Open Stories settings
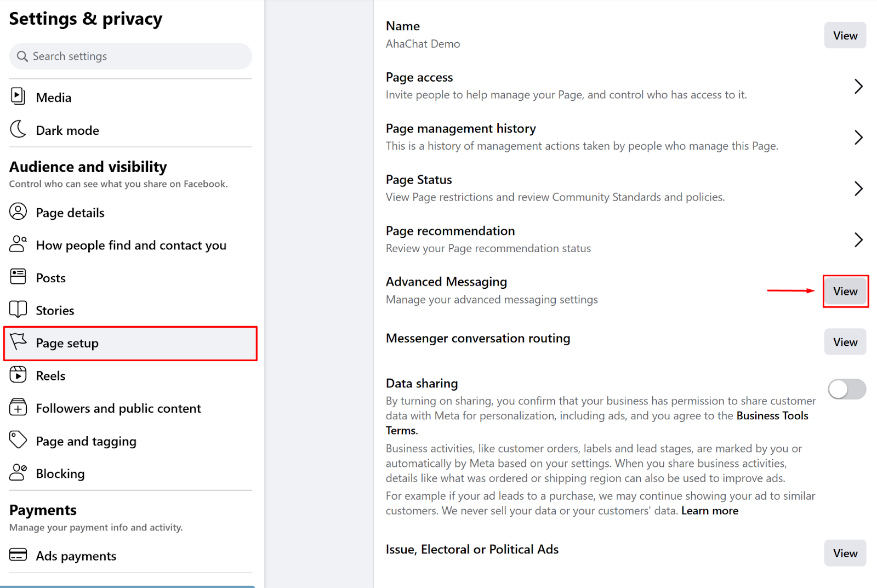 (130, 310)
